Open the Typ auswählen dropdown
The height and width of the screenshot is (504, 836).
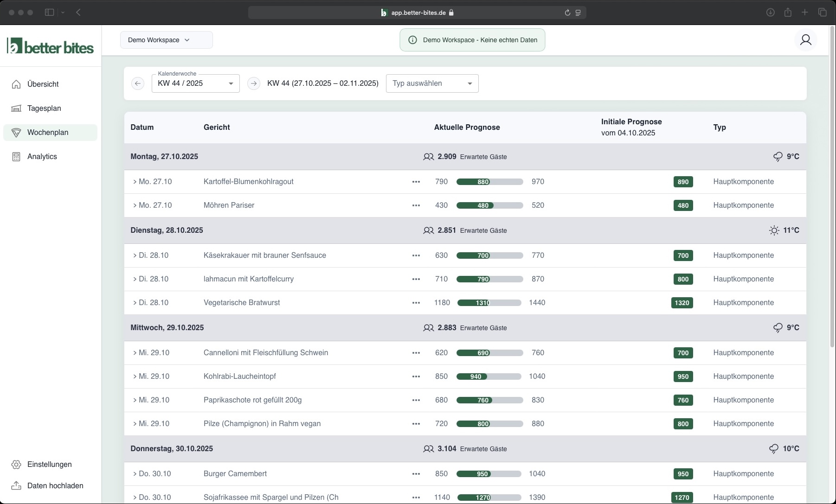tap(432, 83)
